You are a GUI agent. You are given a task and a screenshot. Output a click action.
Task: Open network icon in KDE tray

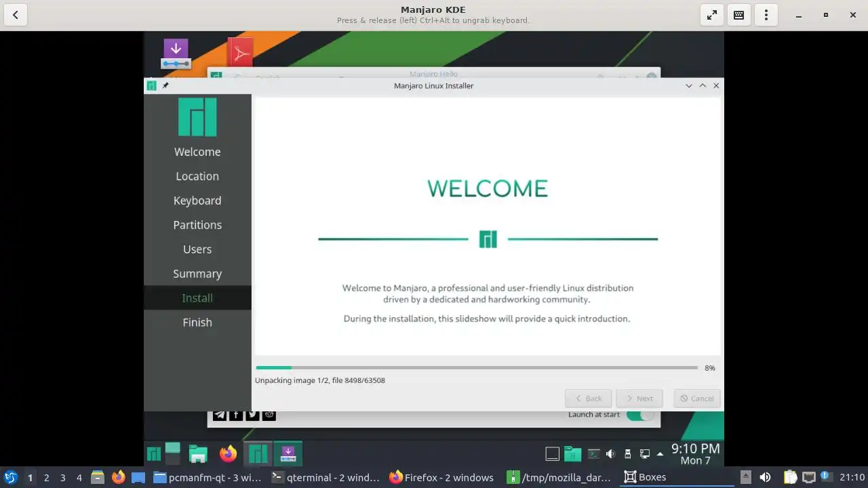pyautogui.click(x=645, y=454)
